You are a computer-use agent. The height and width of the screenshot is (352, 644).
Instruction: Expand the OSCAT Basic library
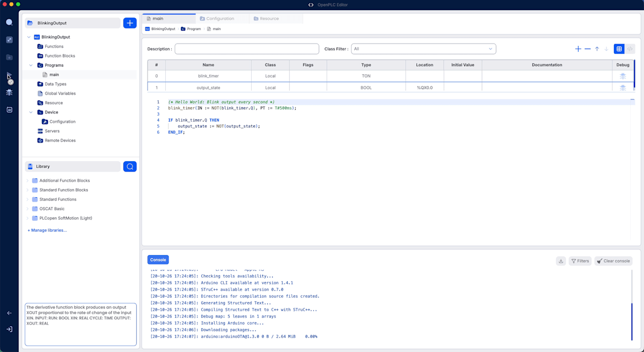tap(28, 209)
